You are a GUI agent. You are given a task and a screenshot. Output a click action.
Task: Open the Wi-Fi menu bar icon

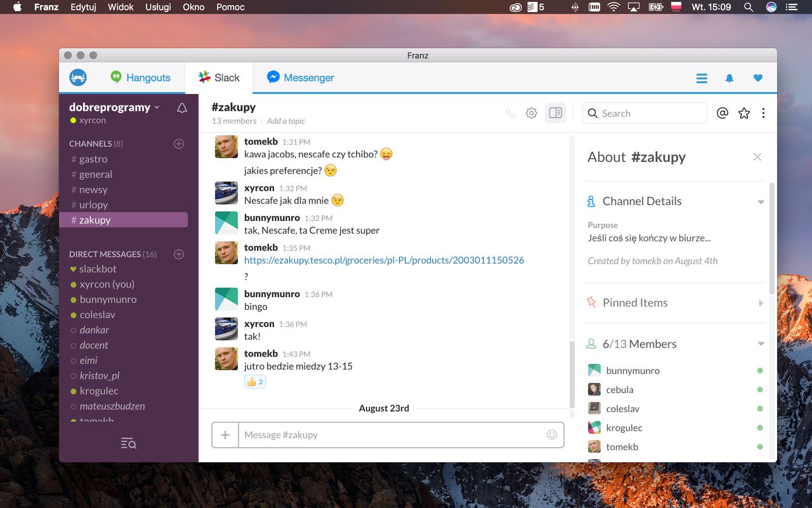click(613, 7)
